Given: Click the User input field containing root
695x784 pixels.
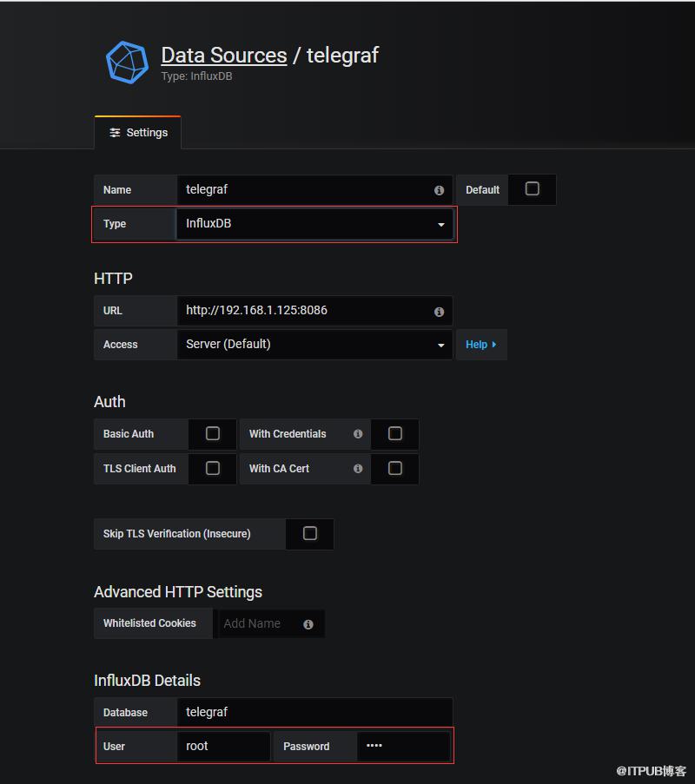Looking at the screenshot, I should [x=223, y=747].
